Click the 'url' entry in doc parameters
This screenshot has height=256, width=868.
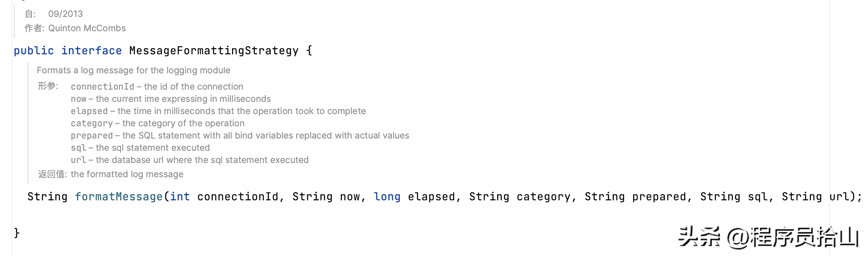[x=78, y=160]
